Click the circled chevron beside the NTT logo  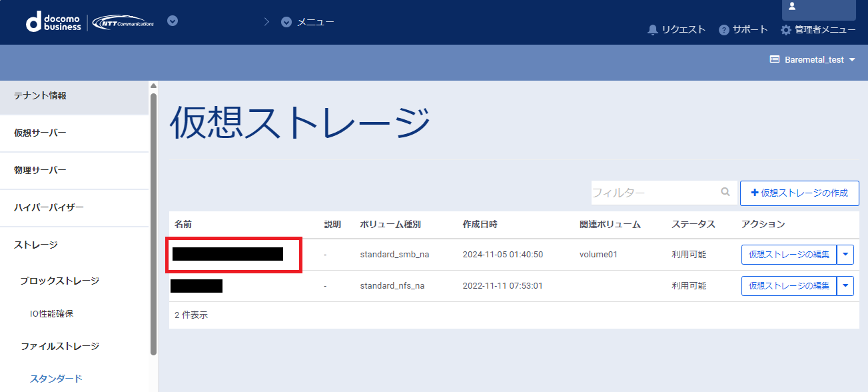[173, 21]
